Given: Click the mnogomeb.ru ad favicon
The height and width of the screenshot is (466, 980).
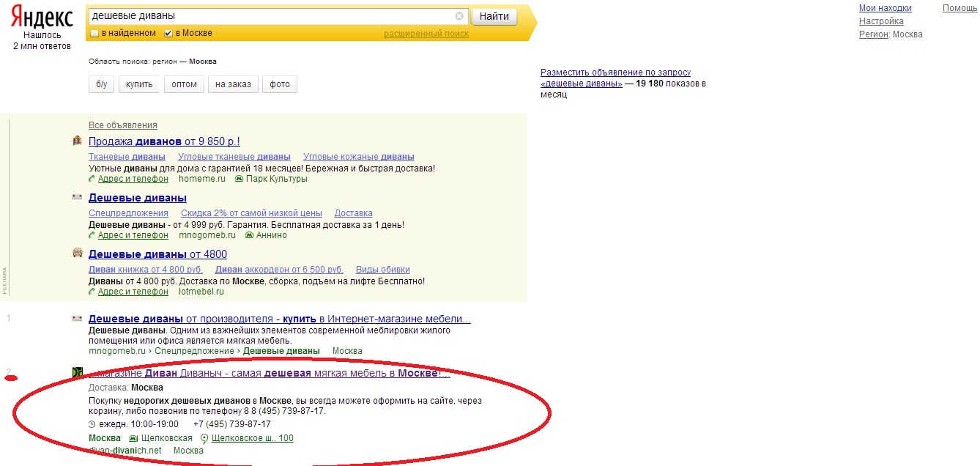Looking at the screenshot, I should coord(78,197).
